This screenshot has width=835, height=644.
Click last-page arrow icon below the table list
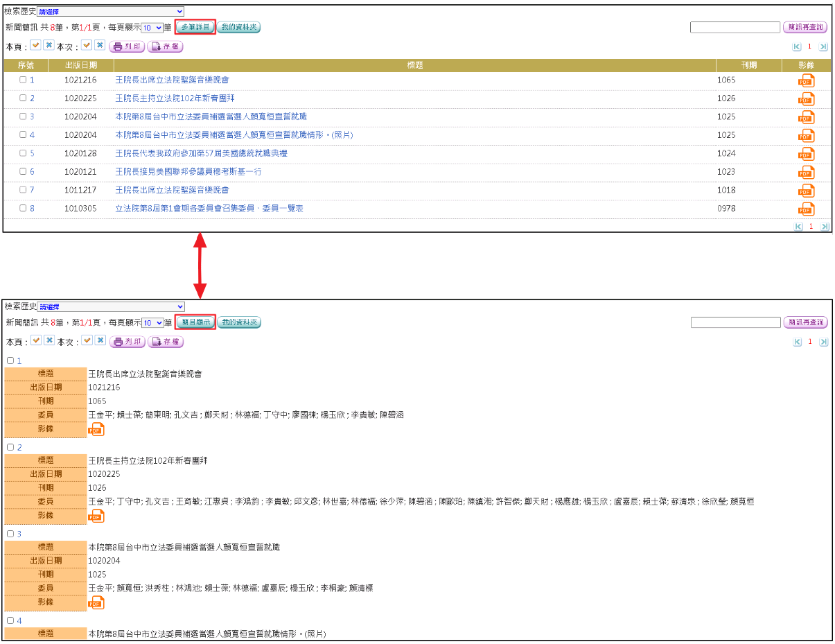pos(825,227)
